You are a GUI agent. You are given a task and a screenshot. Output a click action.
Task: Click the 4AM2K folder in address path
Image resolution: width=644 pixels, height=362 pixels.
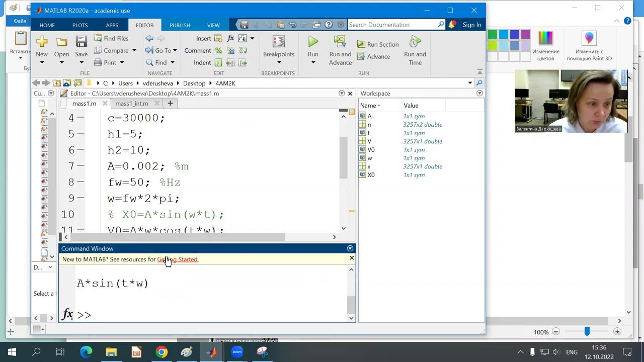[225, 83]
